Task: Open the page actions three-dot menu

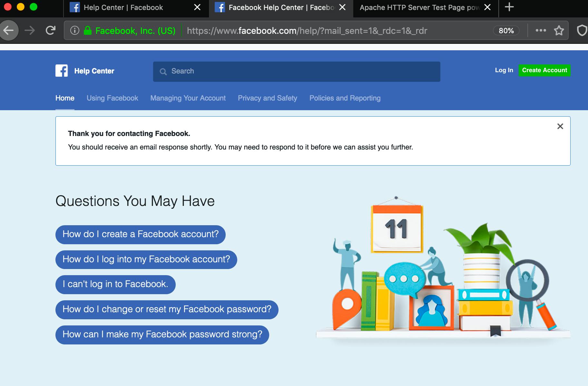Action: (541, 31)
